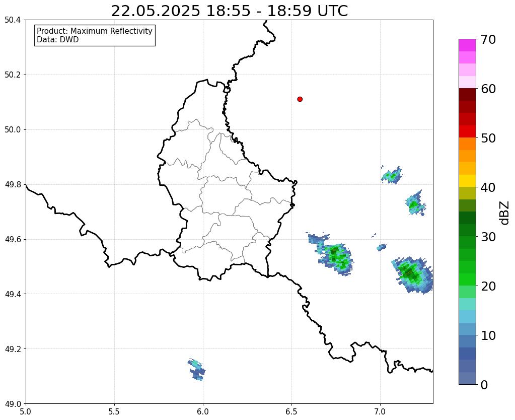The height and width of the screenshot is (420, 515).
Task: Click the radar echo south of Luxembourg near 6.0
Action: click(x=197, y=370)
